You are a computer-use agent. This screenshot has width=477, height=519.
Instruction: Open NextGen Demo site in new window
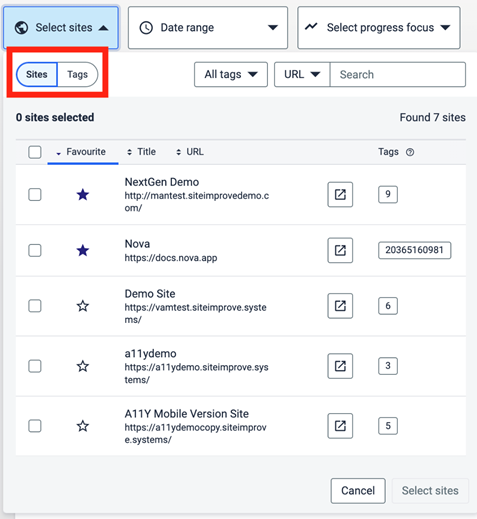pos(340,194)
